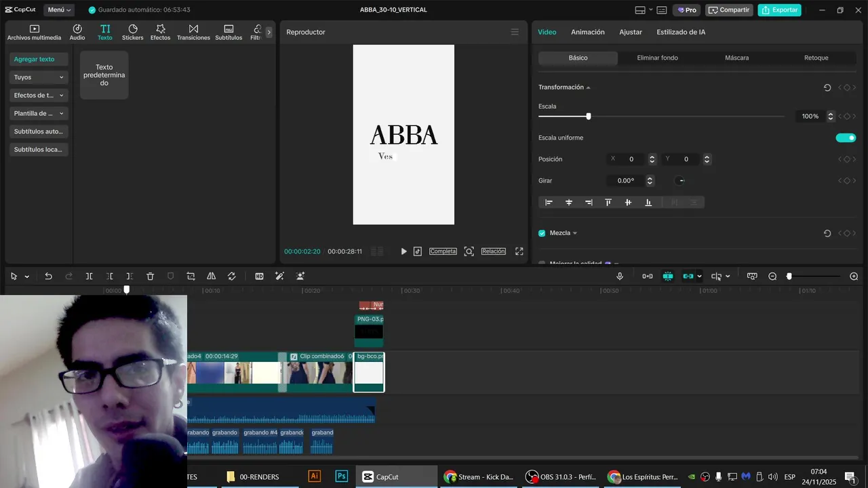Image resolution: width=868 pixels, height=488 pixels.
Task: Enter fullscreen preview
Action: tap(519, 251)
